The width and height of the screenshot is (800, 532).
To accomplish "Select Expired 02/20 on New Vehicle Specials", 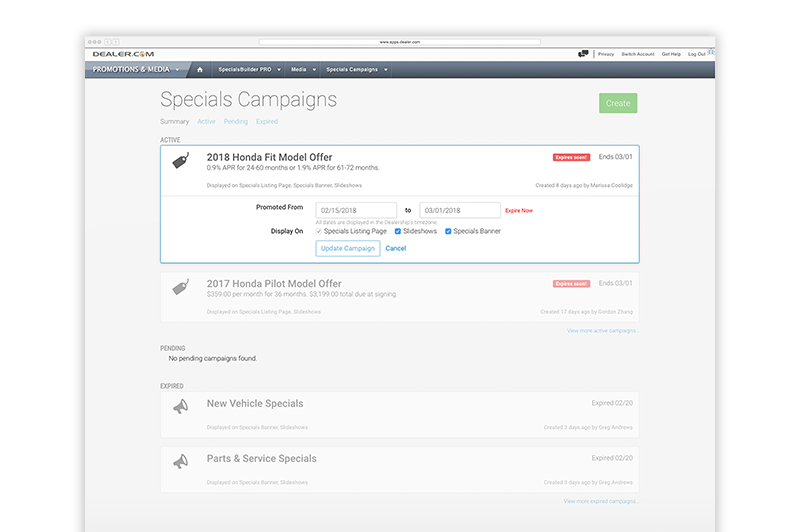I will [612, 403].
